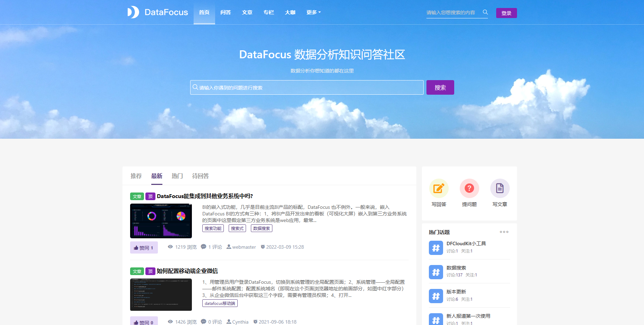This screenshot has height=325, width=644.
Task: Click the user icon beside Cynthia
Action: (229, 322)
